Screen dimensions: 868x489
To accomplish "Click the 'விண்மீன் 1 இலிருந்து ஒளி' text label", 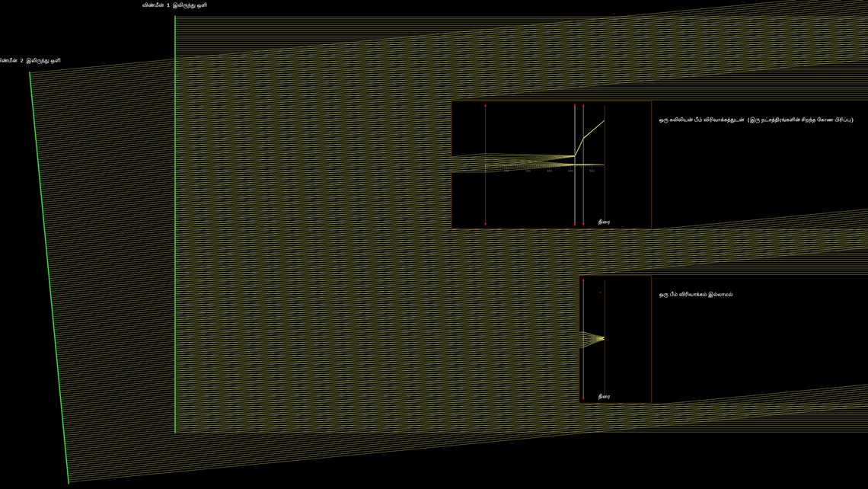I will click(174, 5).
